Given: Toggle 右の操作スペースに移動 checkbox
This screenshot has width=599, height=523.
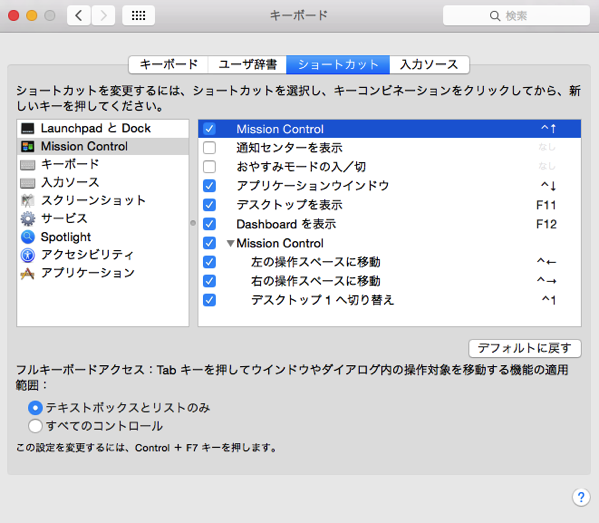Looking at the screenshot, I should [x=209, y=281].
